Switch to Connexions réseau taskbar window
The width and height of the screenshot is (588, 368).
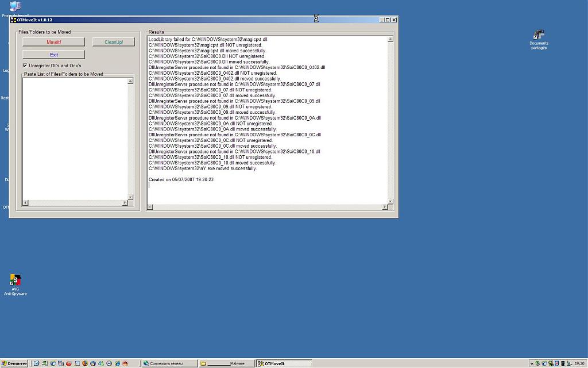[170, 363]
